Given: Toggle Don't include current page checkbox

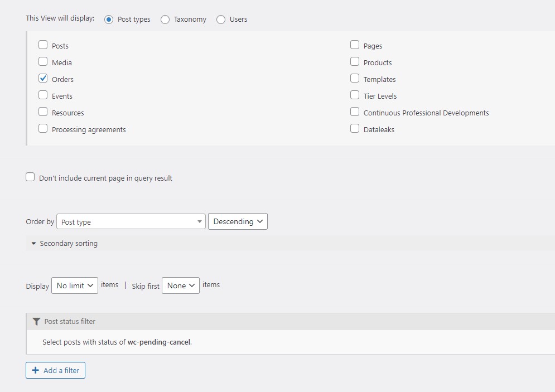Looking at the screenshot, I should coord(30,177).
